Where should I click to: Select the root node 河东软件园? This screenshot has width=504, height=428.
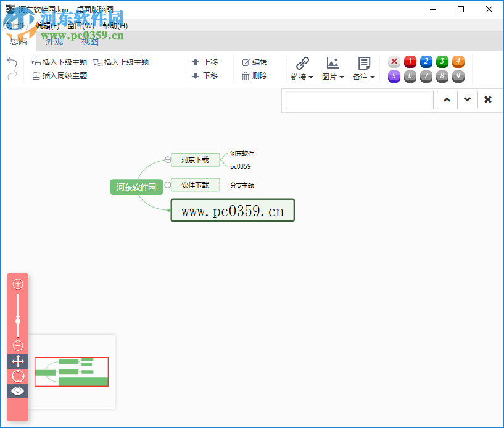pos(136,187)
